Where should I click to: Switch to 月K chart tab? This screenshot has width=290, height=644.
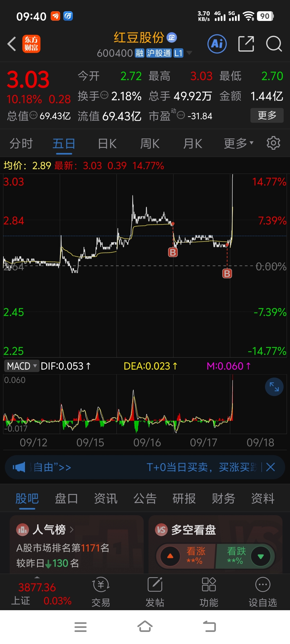point(193,144)
